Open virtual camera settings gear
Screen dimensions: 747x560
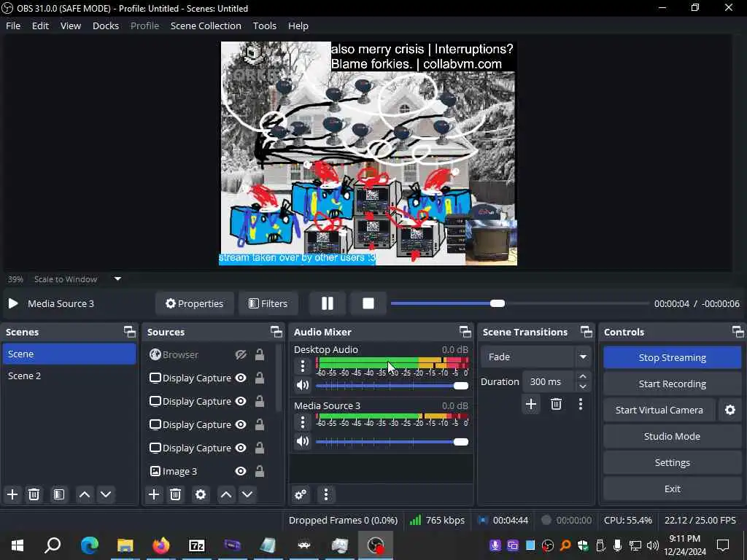(729, 410)
